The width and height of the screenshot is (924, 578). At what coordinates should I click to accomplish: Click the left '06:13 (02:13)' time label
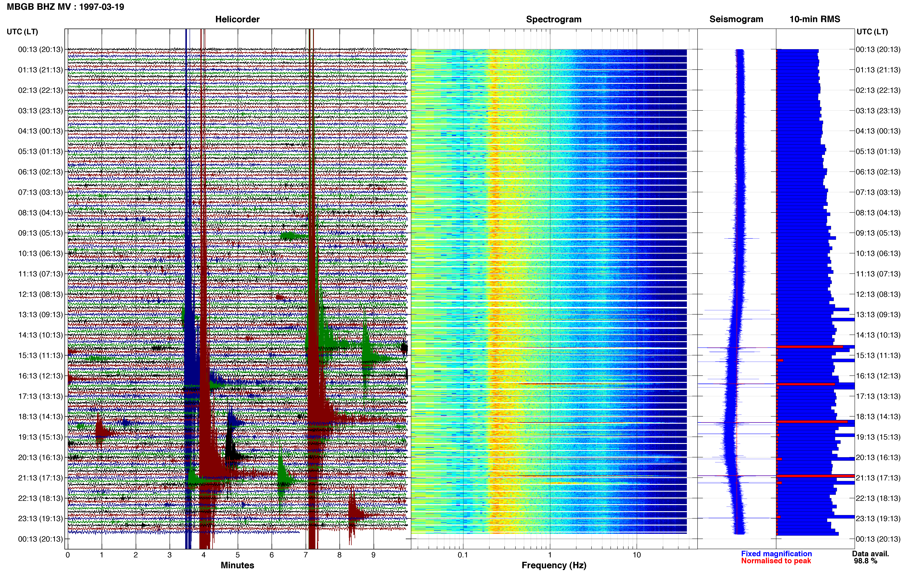pos(41,172)
